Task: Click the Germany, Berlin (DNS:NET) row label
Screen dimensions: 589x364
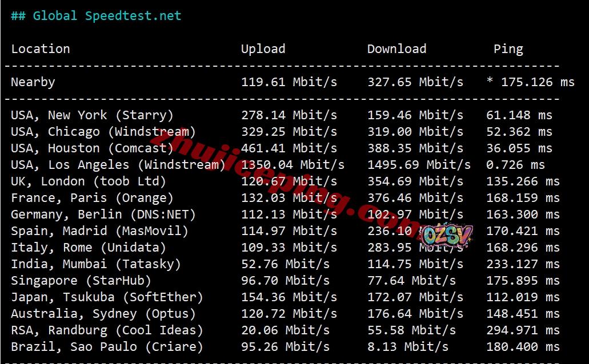Action: pyautogui.click(x=103, y=215)
